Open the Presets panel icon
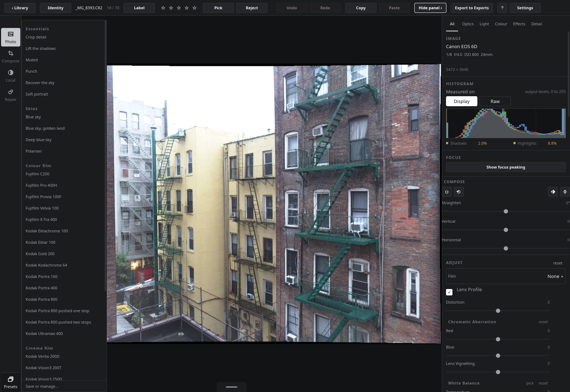The width and height of the screenshot is (570, 392). [11, 382]
